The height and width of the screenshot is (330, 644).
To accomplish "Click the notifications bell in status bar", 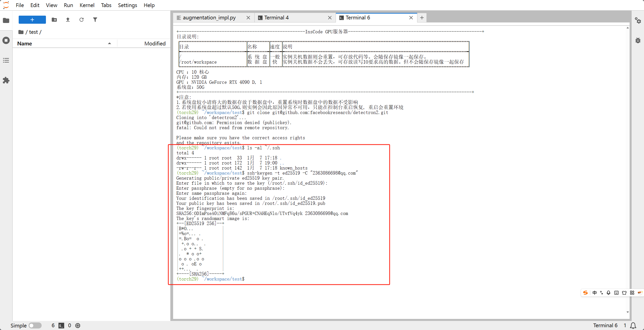I will coord(633,325).
